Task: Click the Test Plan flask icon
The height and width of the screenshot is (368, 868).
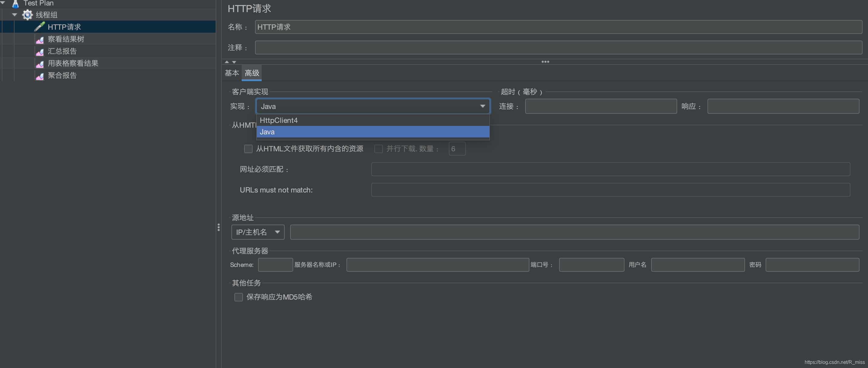Action: click(x=15, y=3)
